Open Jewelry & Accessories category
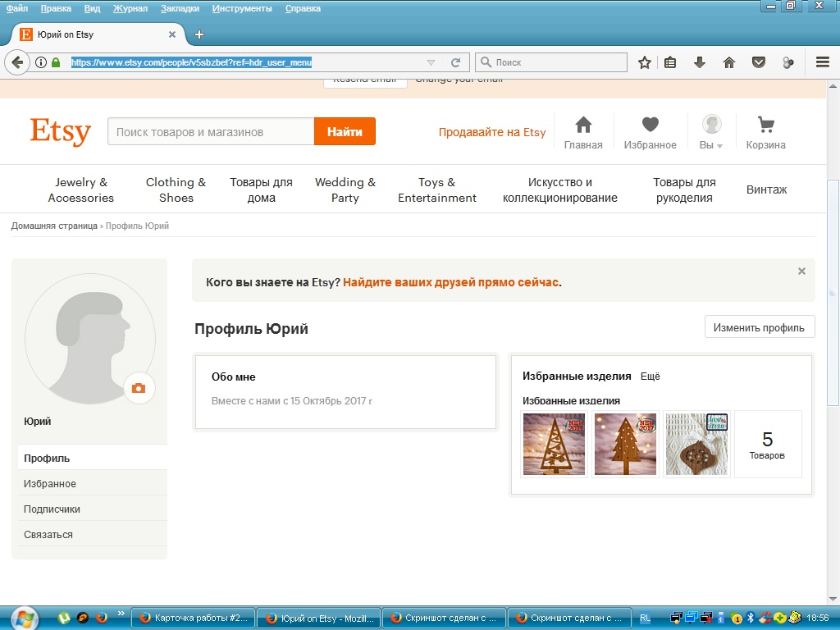 [x=81, y=189]
